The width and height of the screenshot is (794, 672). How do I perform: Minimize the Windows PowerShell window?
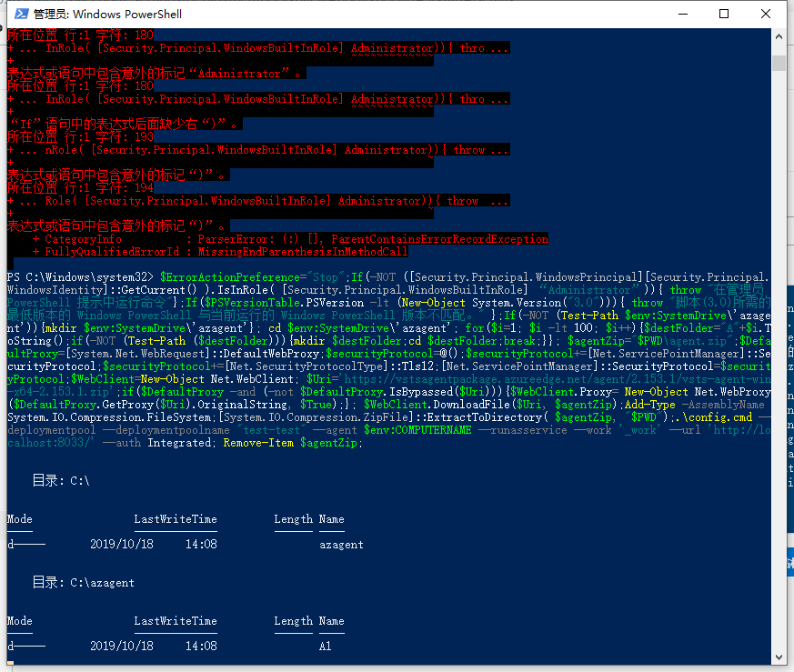681,14
